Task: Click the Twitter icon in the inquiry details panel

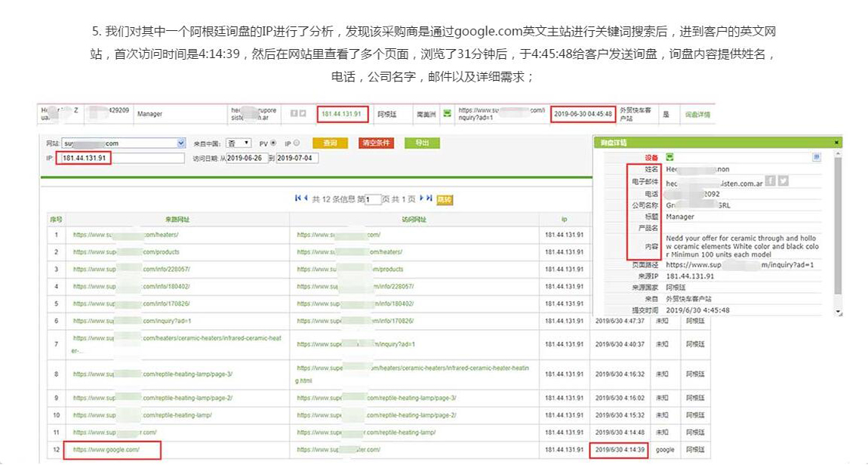Action: coord(783,181)
